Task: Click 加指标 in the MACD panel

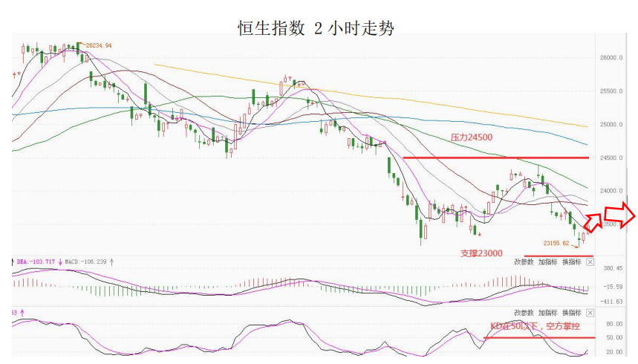Action: pos(547,262)
